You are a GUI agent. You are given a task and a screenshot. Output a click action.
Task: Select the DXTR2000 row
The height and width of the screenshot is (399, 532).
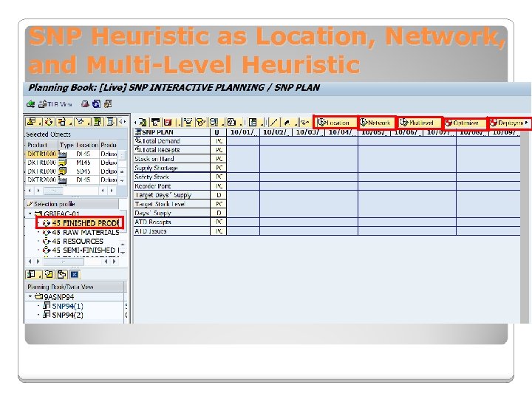[72, 180]
